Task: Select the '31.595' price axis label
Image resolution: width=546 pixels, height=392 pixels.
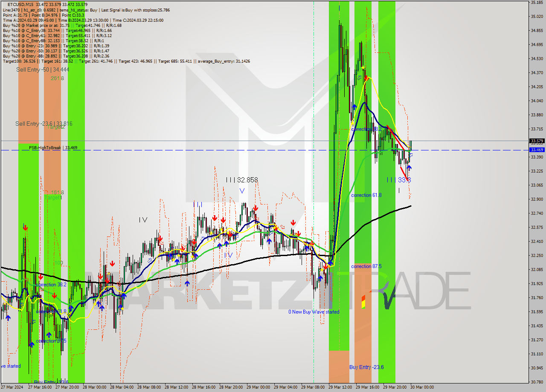Action: coord(537,311)
